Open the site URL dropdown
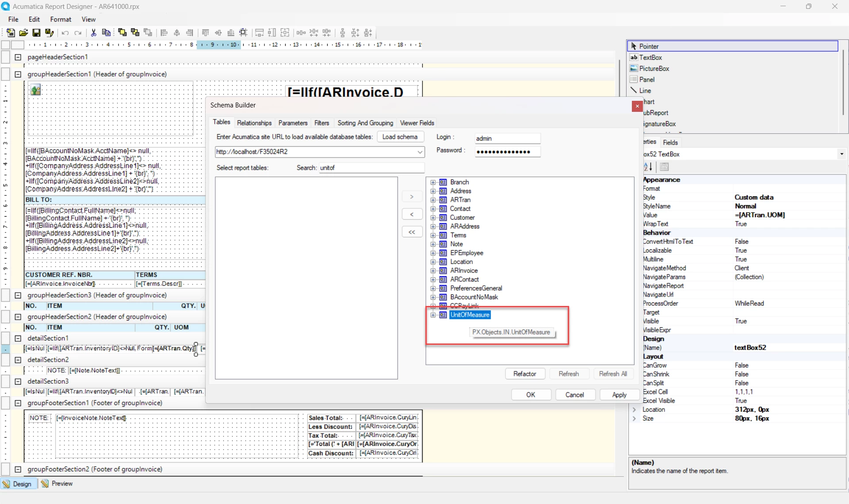Screen dimensions: 849x504 [420, 152]
